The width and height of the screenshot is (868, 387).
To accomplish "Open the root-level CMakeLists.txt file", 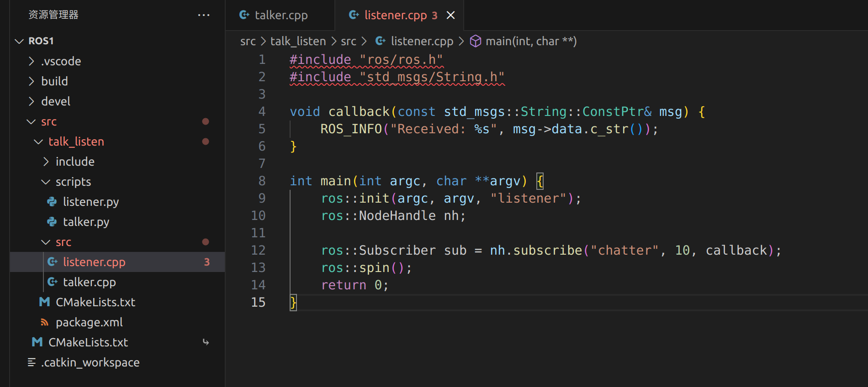I will [88, 342].
